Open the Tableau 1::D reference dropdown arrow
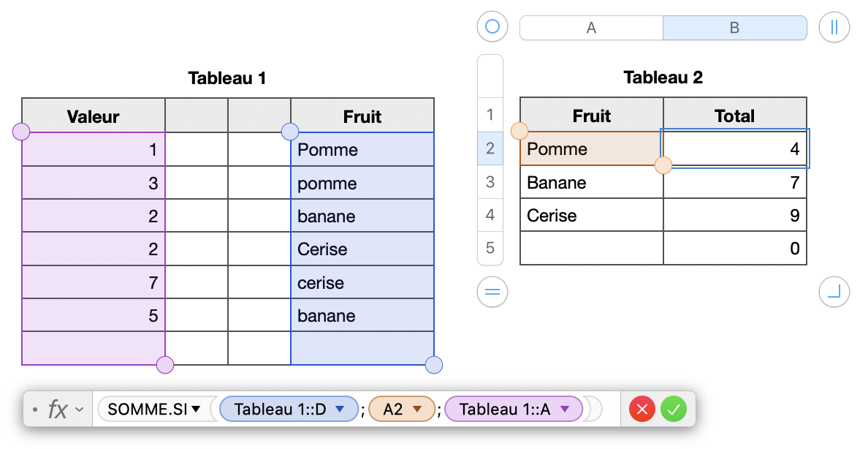 [x=339, y=410]
